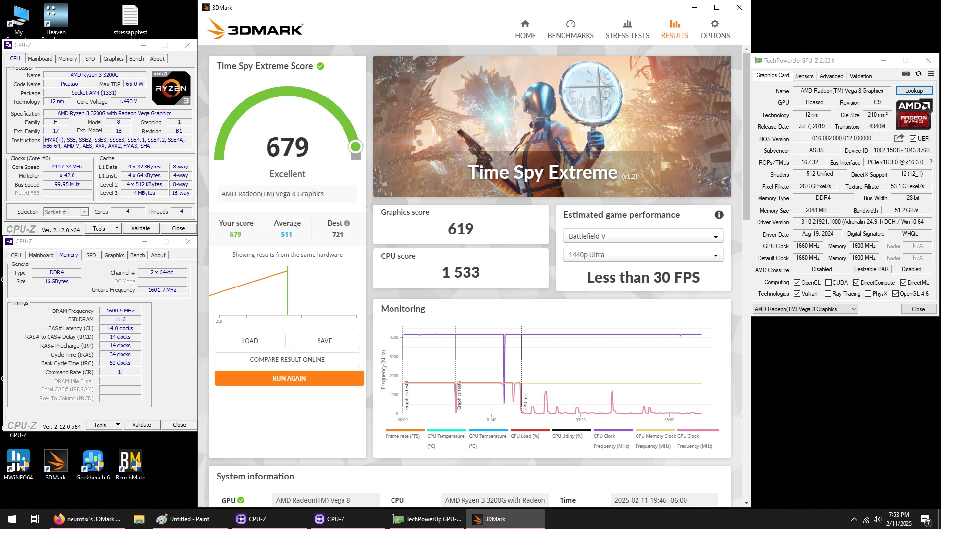Expand the 1440p Ultra resolution dropdown
Screen dimensions: 980x551
click(x=643, y=255)
